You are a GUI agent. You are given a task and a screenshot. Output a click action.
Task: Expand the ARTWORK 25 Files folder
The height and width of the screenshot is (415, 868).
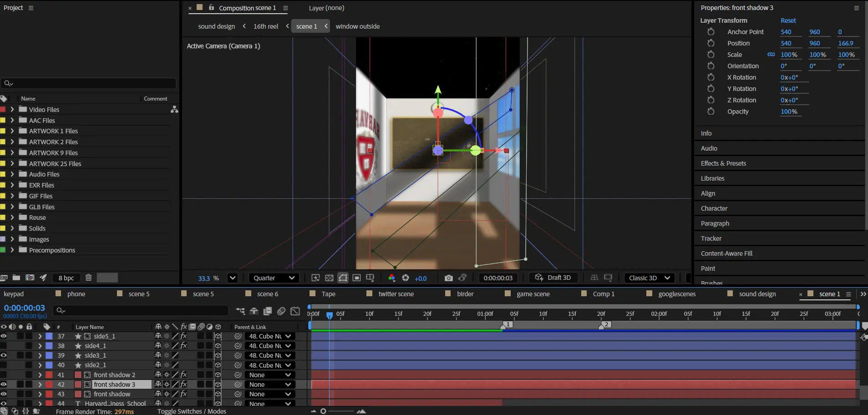pyautogui.click(x=12, y=164)
